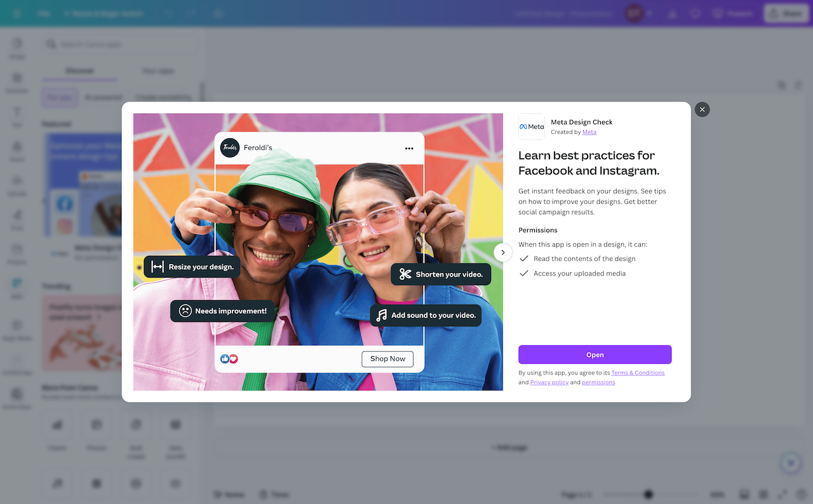The width and height of the screenshot is (813, 504).
Task: Open Notes in the bottom bar
Action: 229,494
